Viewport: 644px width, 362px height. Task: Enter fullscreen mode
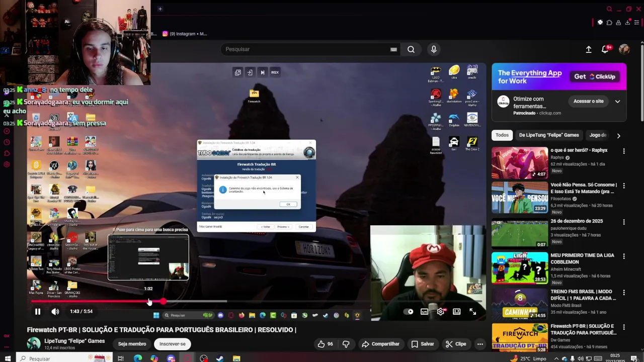point(473,312)
